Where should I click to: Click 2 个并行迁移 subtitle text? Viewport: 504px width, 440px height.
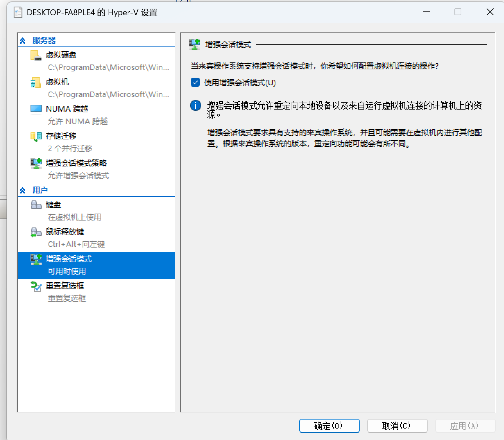pos(70,148)
